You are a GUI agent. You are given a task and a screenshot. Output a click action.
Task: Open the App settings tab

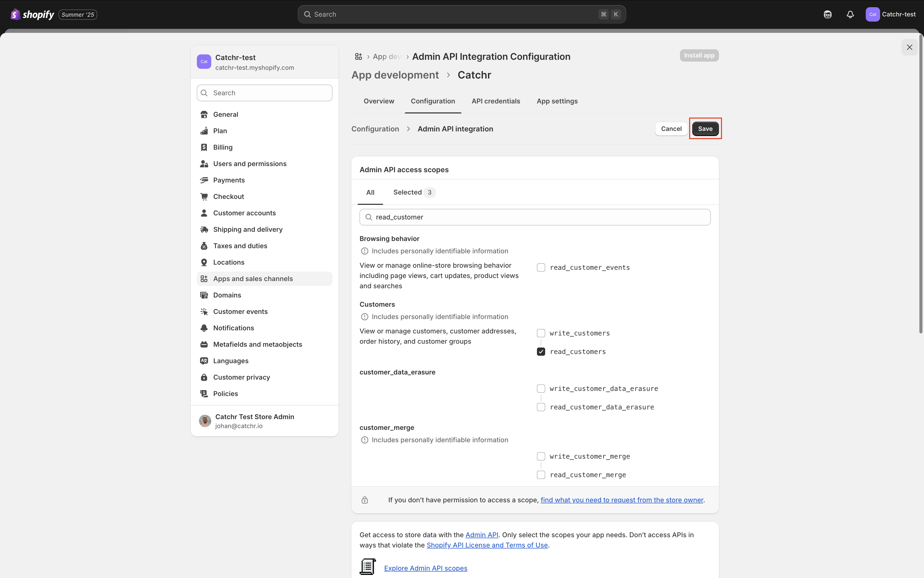tap(557, 101)
